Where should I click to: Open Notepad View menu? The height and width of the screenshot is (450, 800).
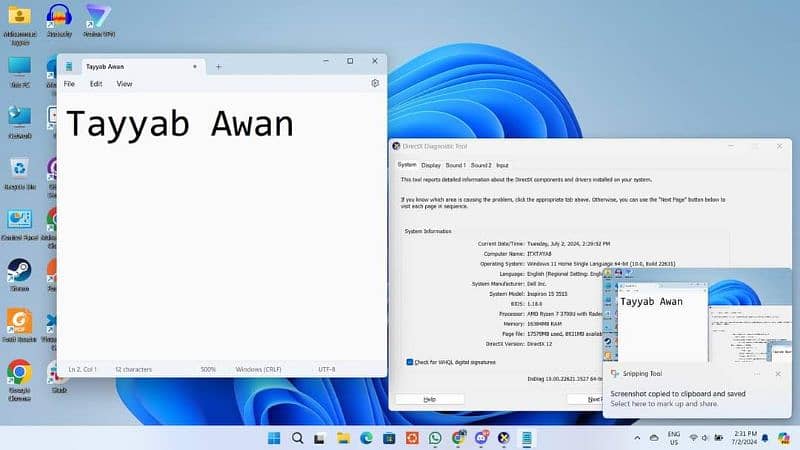coord(124,84)
